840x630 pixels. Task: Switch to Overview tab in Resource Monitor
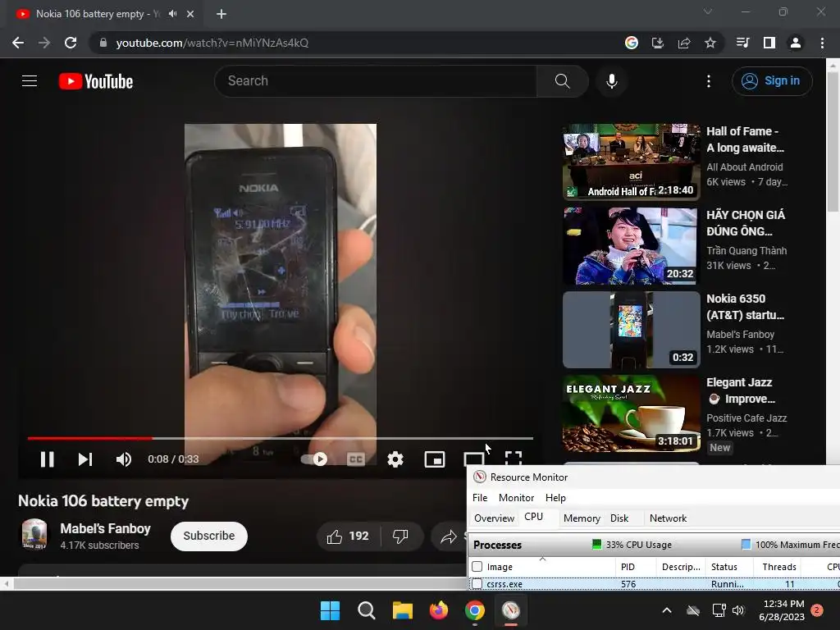[x=494, y=518]
